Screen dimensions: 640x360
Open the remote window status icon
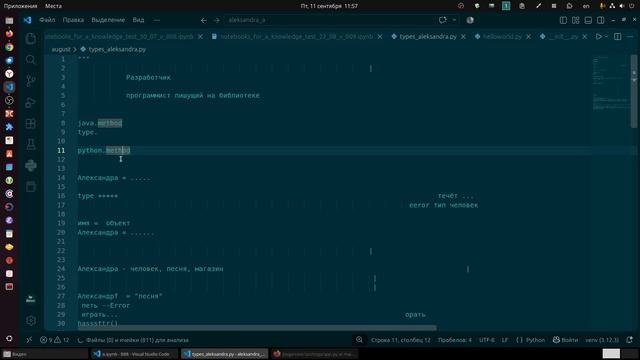(x=29, y=340)
